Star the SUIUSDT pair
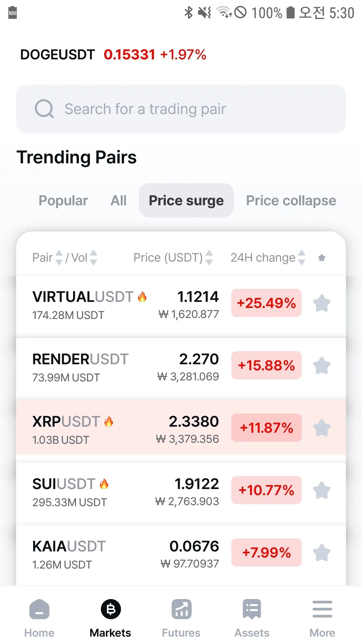362x644 pixels. point(322,490)
